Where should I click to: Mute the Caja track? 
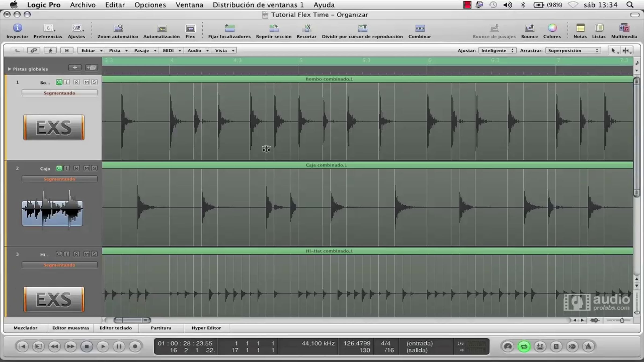tap(87, 168)
